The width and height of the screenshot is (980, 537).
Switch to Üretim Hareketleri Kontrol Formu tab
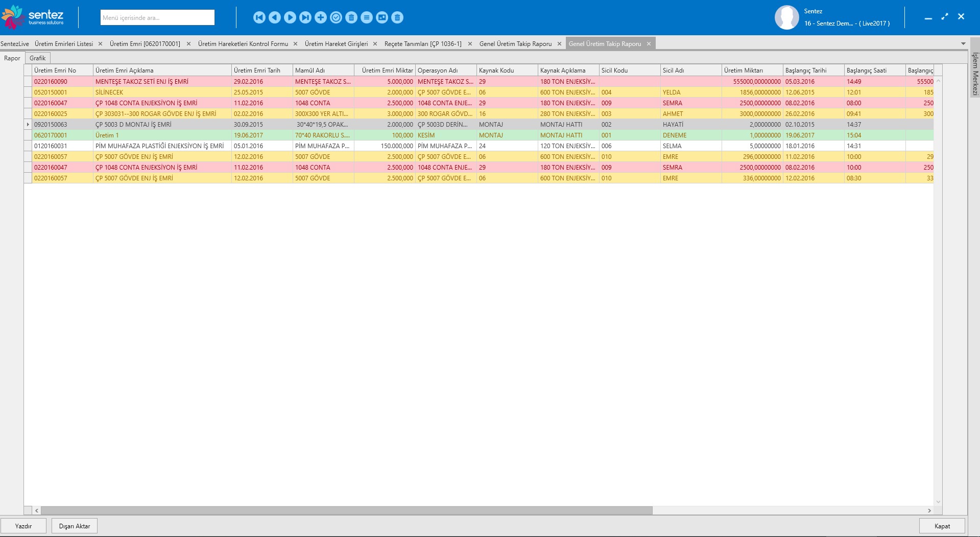(243, 44)
